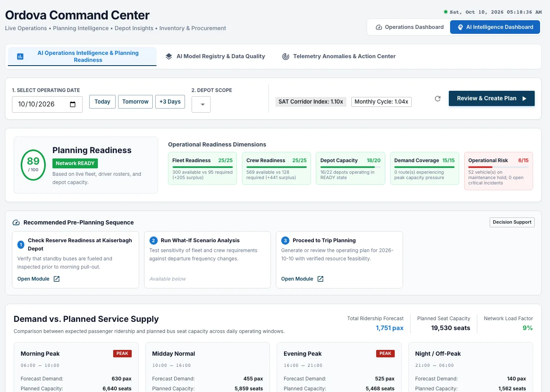The height and width of the screenshot is (392, 550).
Task: Open Telemetry Anomalies & Action Center tab
Action: [339, 57]
